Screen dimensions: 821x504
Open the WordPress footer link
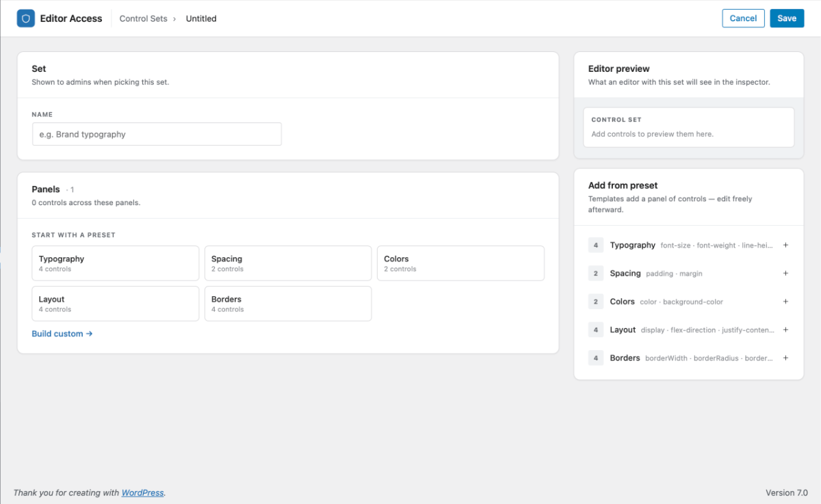tap(143, 492)
